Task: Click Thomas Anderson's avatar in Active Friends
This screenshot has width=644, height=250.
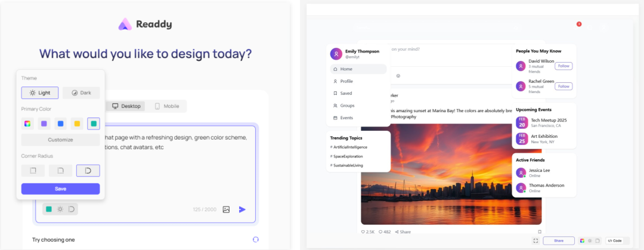Action: (521, 187)
